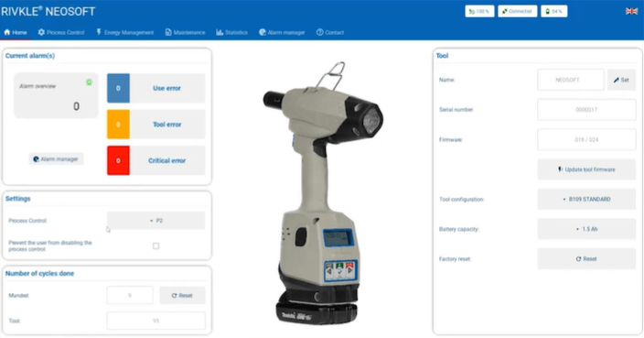Click the yellow Tool error counter
The image size is (644, 338).
[x=118, y=125]
